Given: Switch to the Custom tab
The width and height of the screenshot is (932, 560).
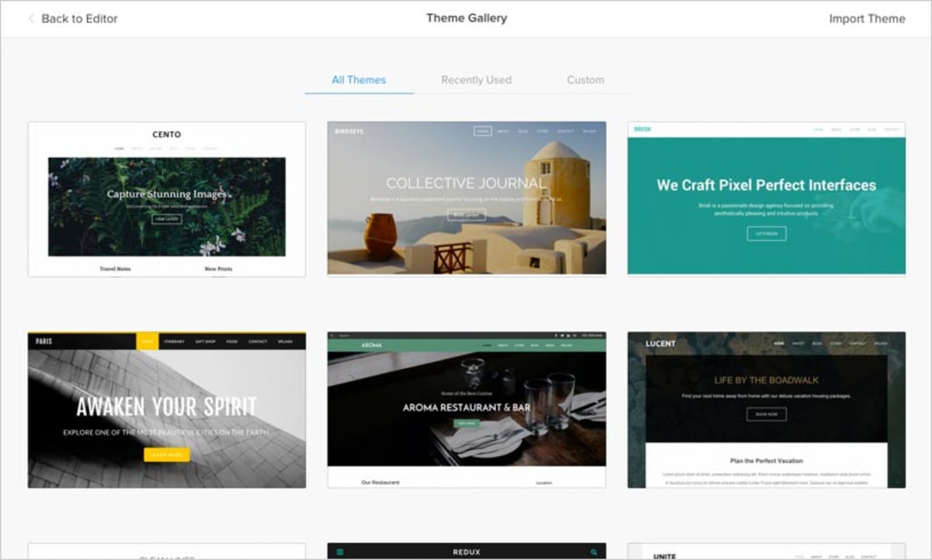Looking at the screenshot, I should (x=586, y=79).
